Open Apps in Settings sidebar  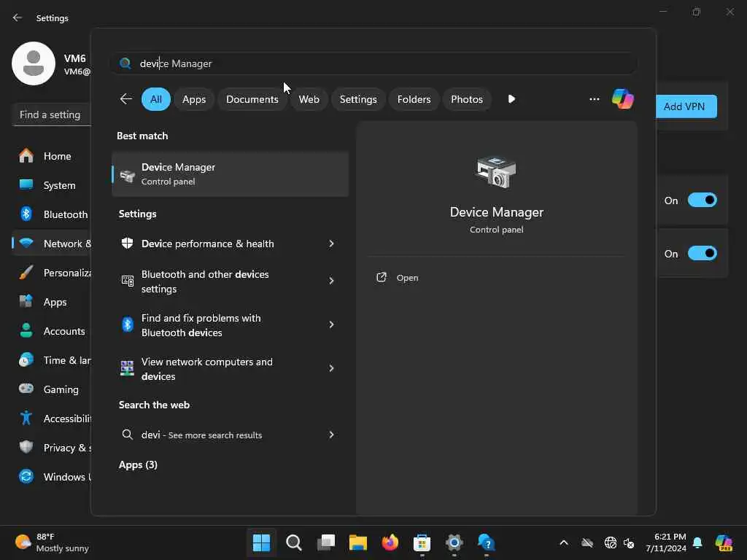[x=52, y=302]
